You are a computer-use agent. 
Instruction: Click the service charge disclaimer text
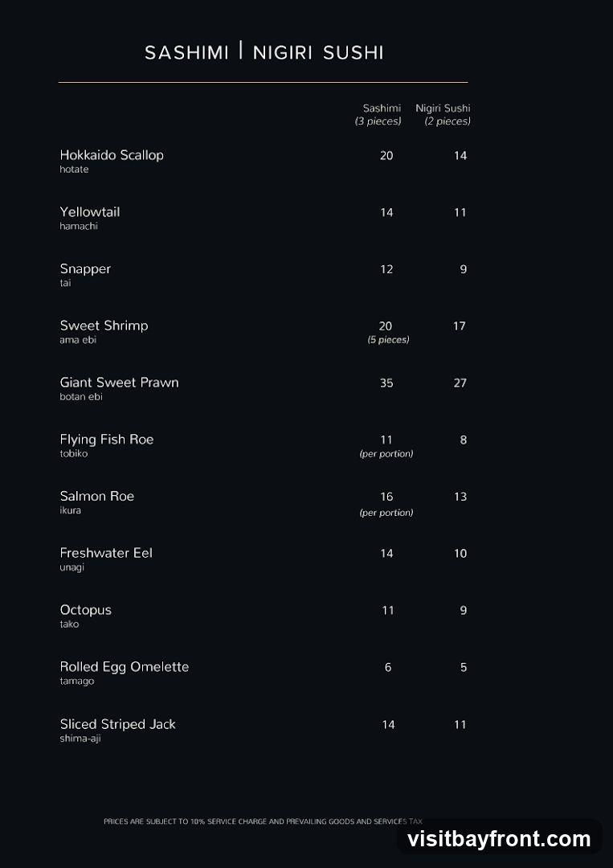tap(263, 821)
